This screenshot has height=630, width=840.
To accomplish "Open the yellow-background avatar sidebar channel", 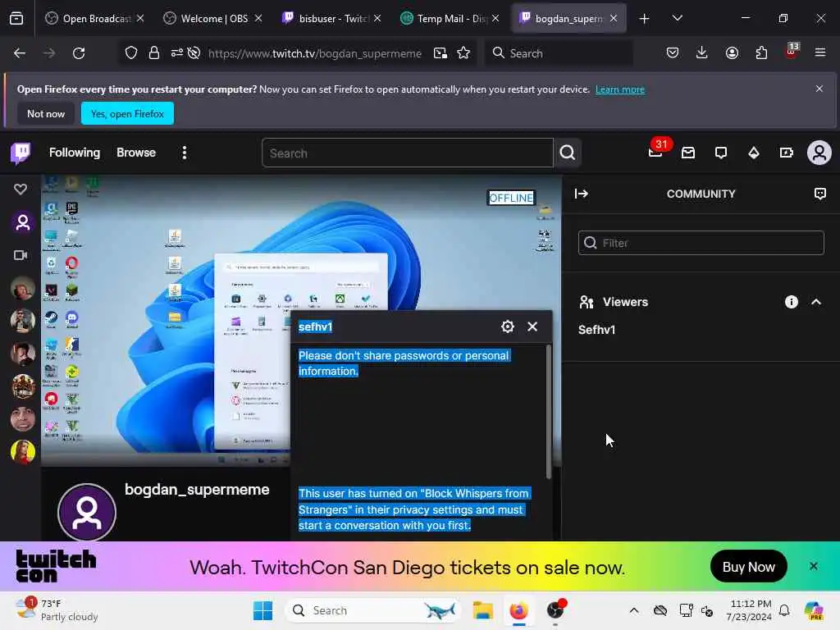I will point(23,452).
